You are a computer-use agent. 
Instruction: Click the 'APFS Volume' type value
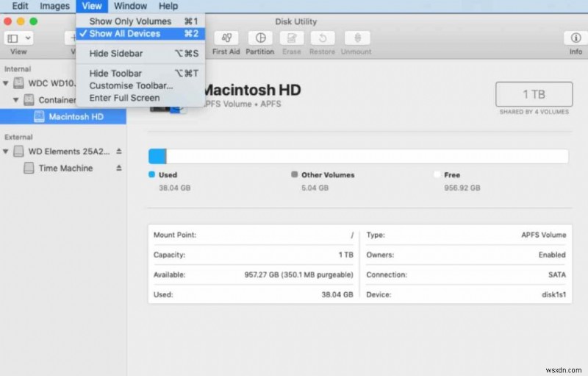(544, 235)
